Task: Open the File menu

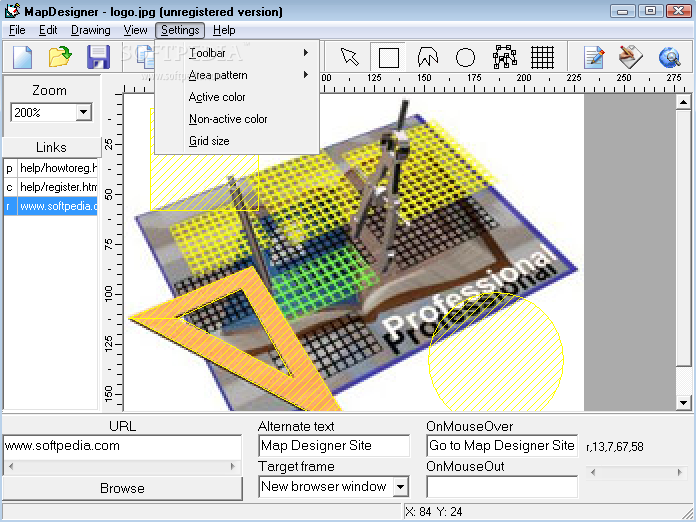Action: [x=17, y=30]
